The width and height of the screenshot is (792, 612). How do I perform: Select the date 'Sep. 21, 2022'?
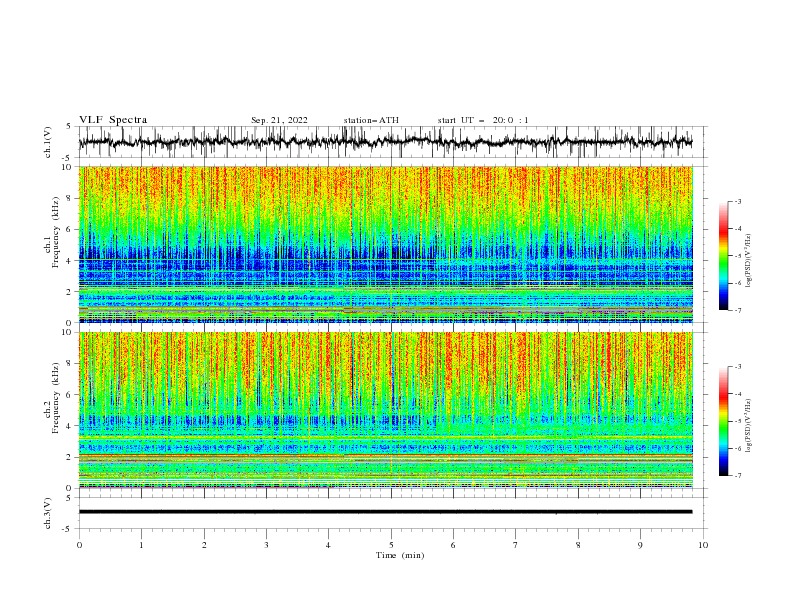point(279,120)
